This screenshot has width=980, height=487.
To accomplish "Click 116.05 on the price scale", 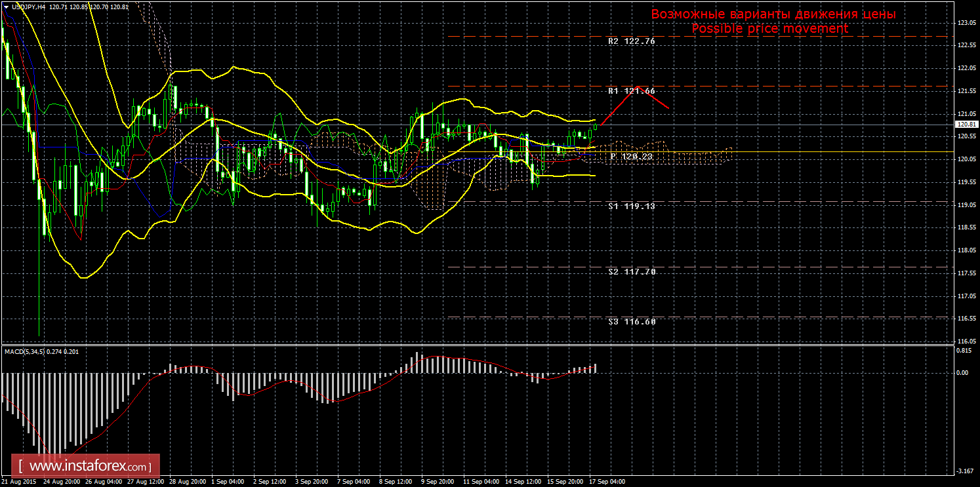I will point(967,341).
